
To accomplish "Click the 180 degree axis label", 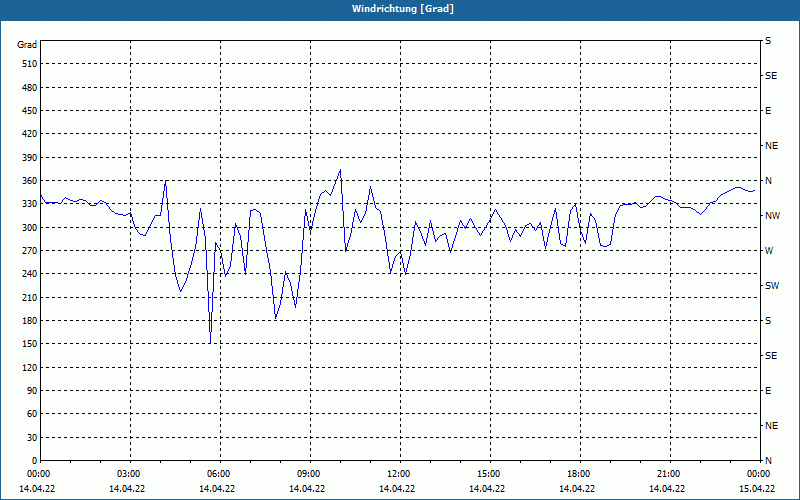I will (x=30, y=321).
